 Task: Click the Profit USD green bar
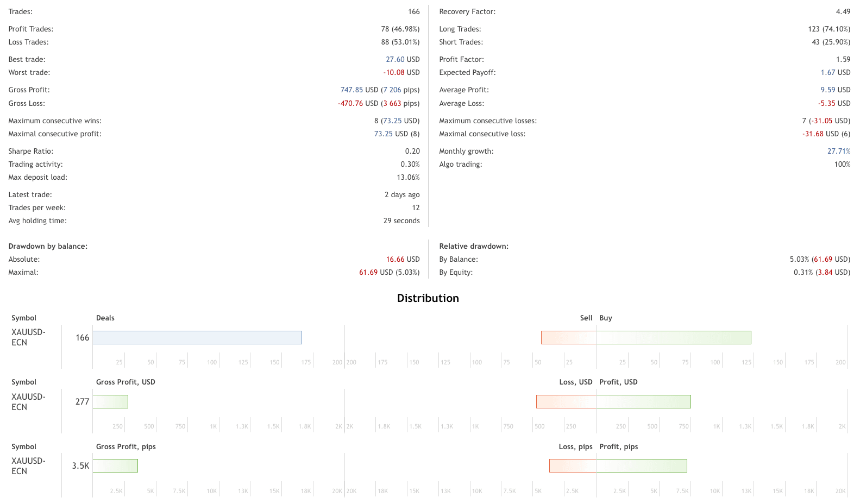643,401
